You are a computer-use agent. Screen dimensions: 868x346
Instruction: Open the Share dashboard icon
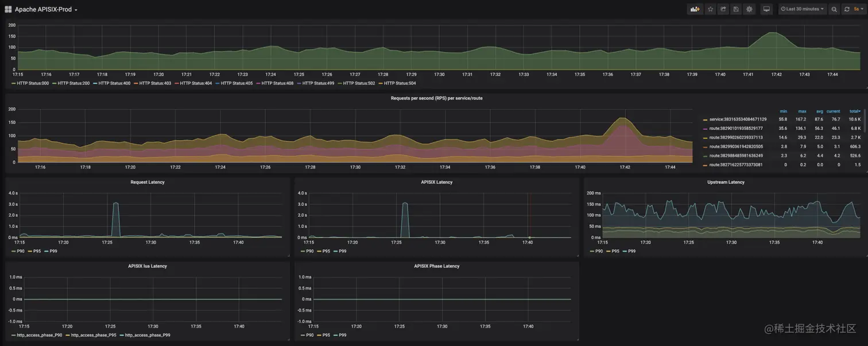[723, 9]
